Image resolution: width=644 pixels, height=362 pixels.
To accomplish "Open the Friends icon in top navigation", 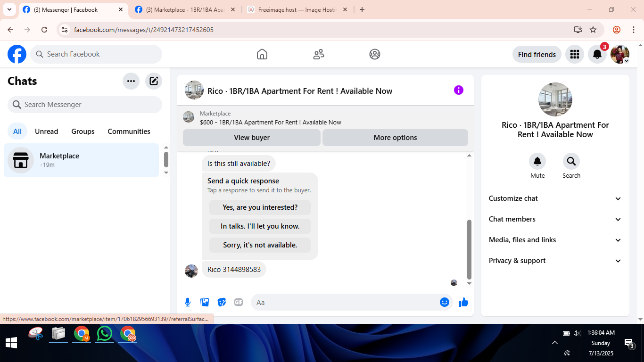I will coord(319,54).
